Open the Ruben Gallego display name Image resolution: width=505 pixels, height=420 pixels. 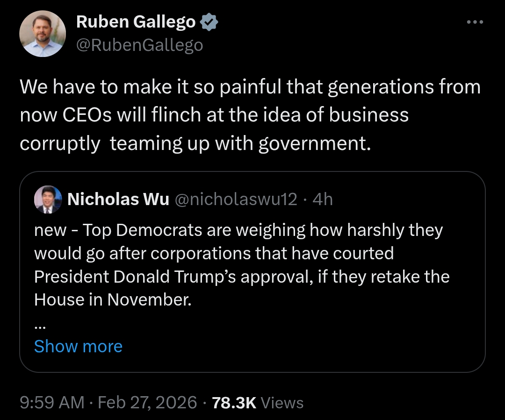click(136, 22)
